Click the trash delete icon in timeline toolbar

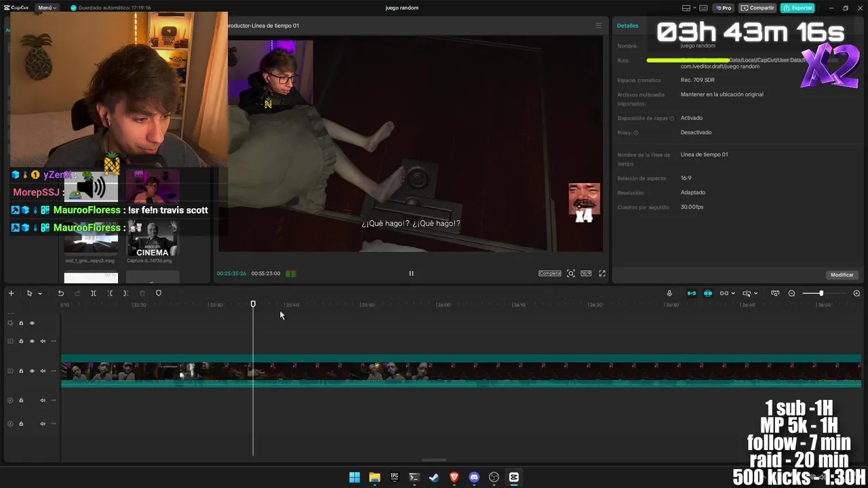[x=142, y=293]
